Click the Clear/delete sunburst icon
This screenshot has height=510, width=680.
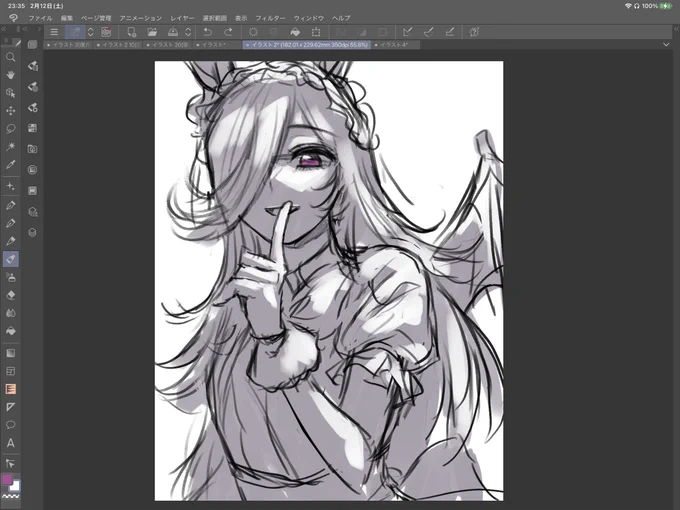(x=253, y=32)
